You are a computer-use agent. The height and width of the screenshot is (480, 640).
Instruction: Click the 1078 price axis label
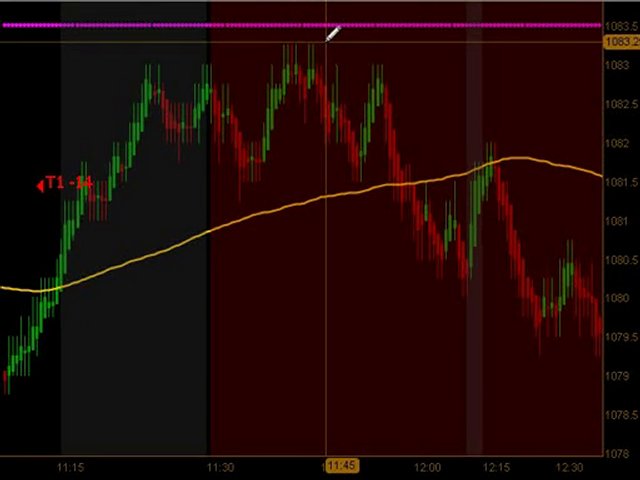[617, 453]
